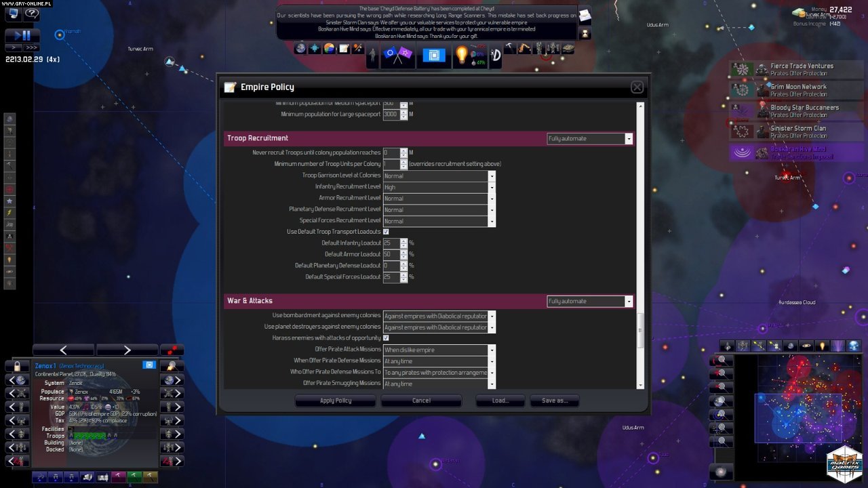Disable Harass enemies with attacks of opportunity
The width and height of the screenshot is (868, 488).
(x=386, y=338)
